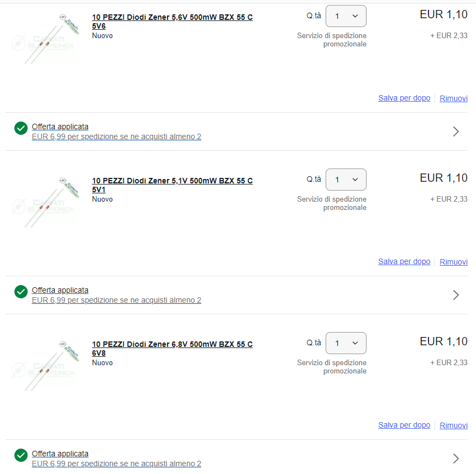476x474 pixels.
Task: Expand offer details chevron above 6,8V item
Action: [456, 295]
